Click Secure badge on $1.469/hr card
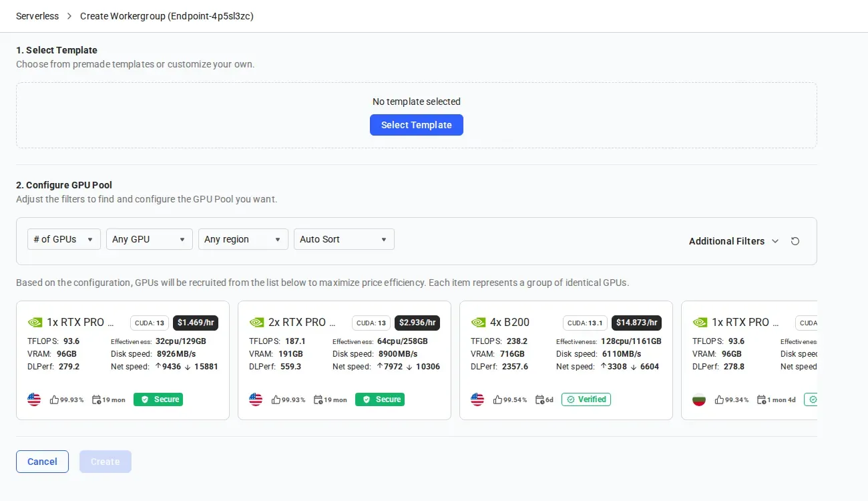 pyautogui.click(x=158, y=399)
